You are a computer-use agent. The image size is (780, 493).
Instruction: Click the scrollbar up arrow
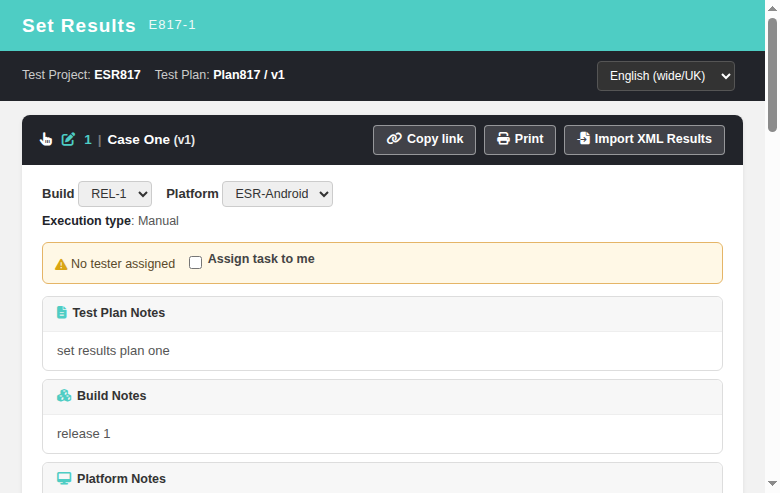tap(772, 8)
